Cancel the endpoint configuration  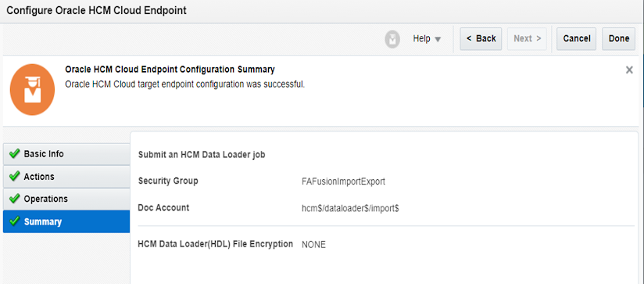tap(577, 38)
